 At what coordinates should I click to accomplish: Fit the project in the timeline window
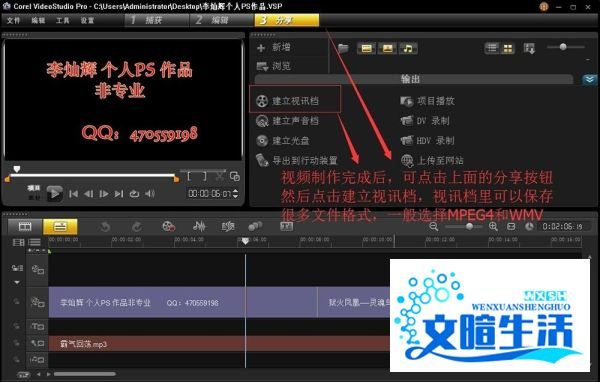coord(511,227)
